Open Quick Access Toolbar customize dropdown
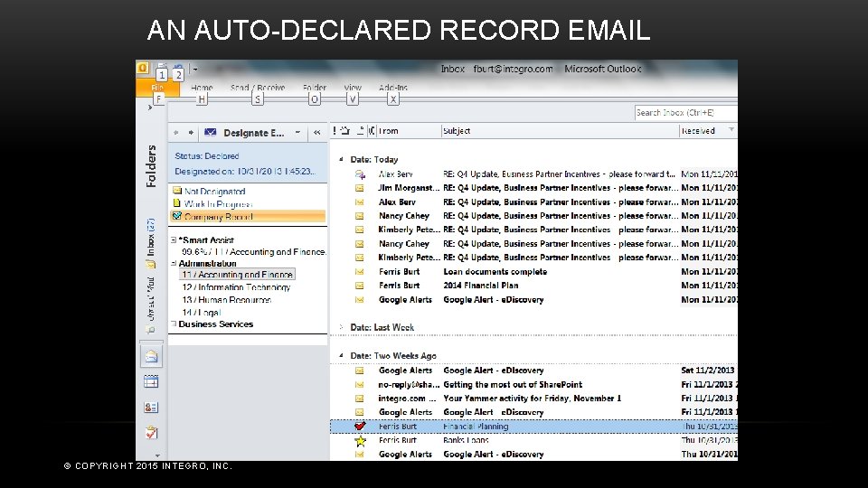The height and width of the screenshot is (488, 868). pos(195,70)
